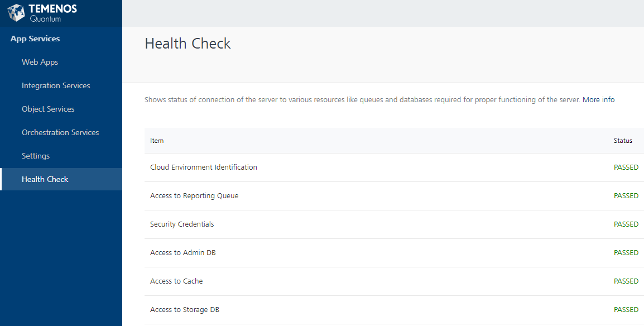Viewport: 644px width, 326px height.
Task: Click the Temenos Quantum globe logo icon
Action: [16, 13]
